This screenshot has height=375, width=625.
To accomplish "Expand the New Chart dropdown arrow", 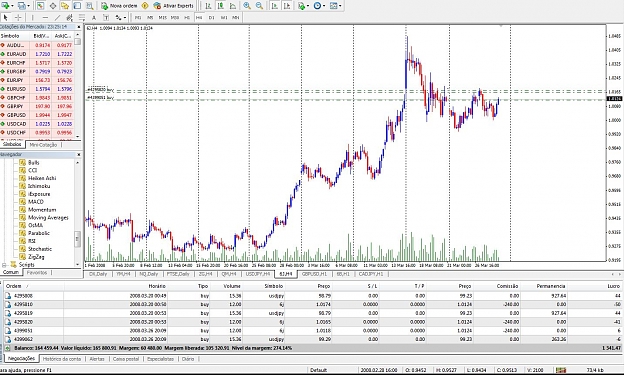I will pyautogui.click(x=12, y=6).
